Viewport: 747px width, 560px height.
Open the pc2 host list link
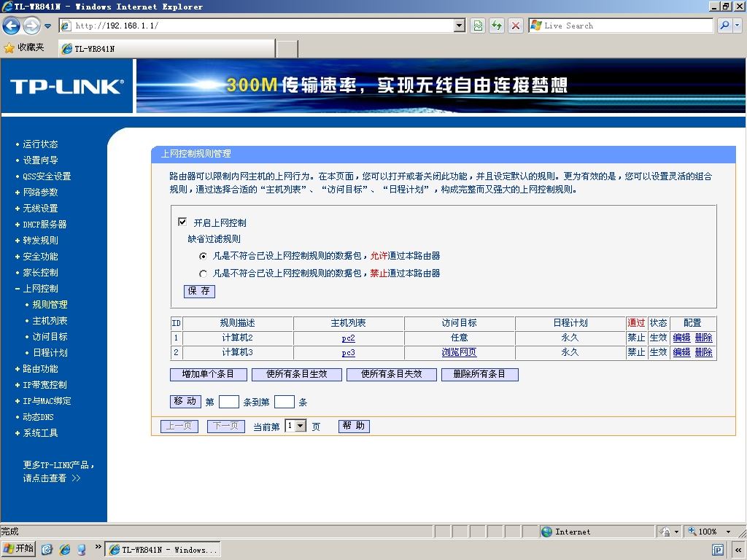pyautogui.click(x=348, y=338)
